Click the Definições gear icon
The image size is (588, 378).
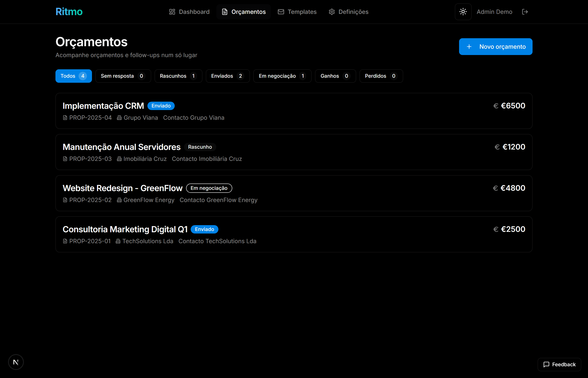point(332,12)
